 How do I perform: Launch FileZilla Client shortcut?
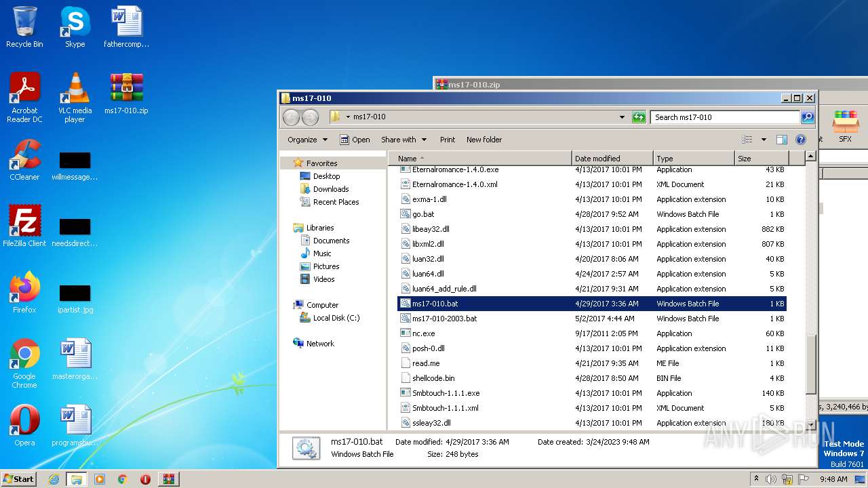pos(24,226)
